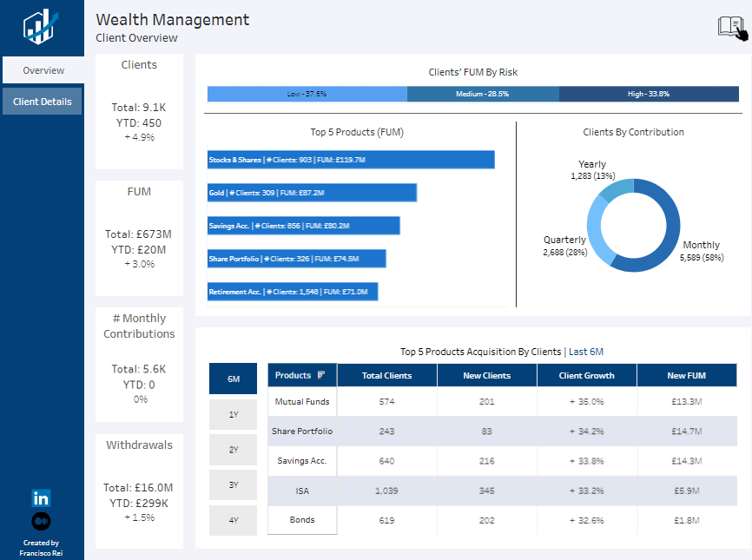The height and width of the screenshot is (560, 752).
Task: Click the Created by Francisco Rei credit
Action: tap(41, 548)
